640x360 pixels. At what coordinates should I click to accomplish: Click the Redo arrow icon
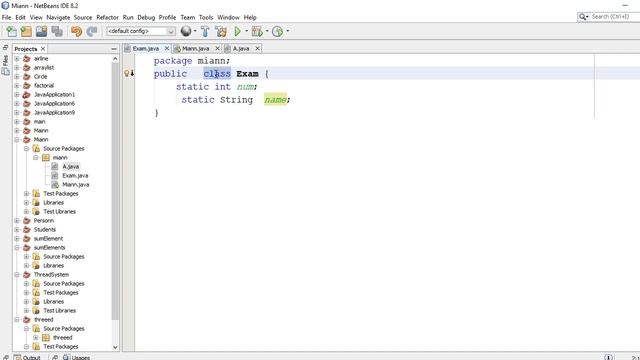tap(92, 31)
